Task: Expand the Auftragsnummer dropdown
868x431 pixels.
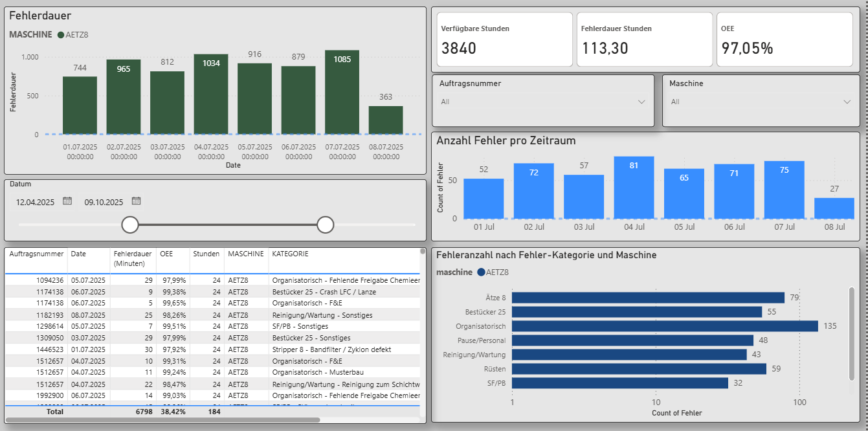Action: 641,102
